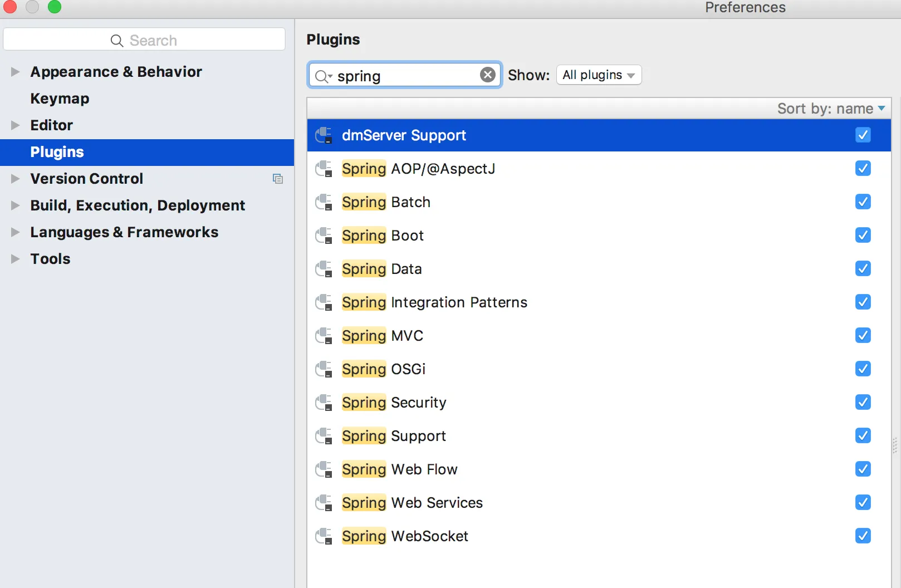The image size is (901, 588).
Task: Select the Spring Security plugin name
Action: [394, 403]
